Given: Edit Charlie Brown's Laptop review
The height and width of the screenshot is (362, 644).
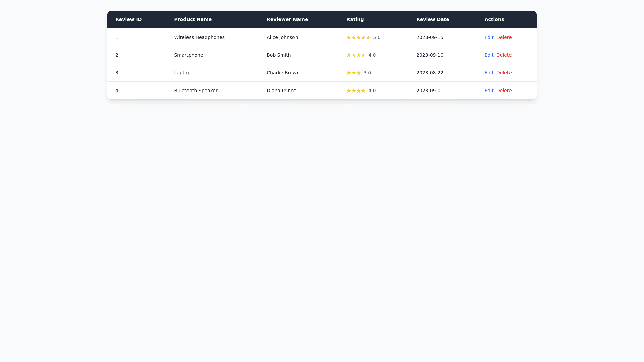Looking at the screenshot, I should [489, 73].
